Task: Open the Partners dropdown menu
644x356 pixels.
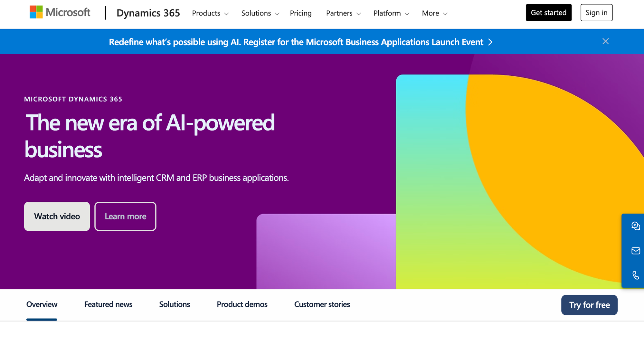Action: pyautogui.click(x=343, y=13)
